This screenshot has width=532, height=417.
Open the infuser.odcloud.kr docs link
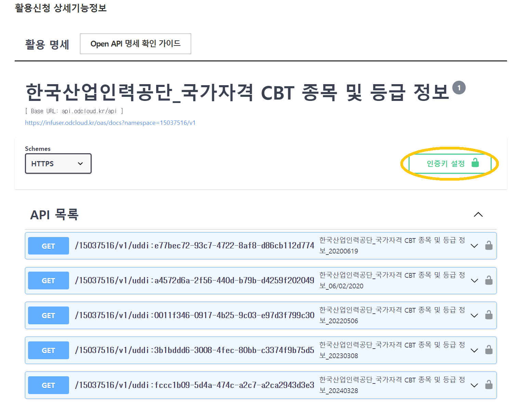[x=110, y=123]
